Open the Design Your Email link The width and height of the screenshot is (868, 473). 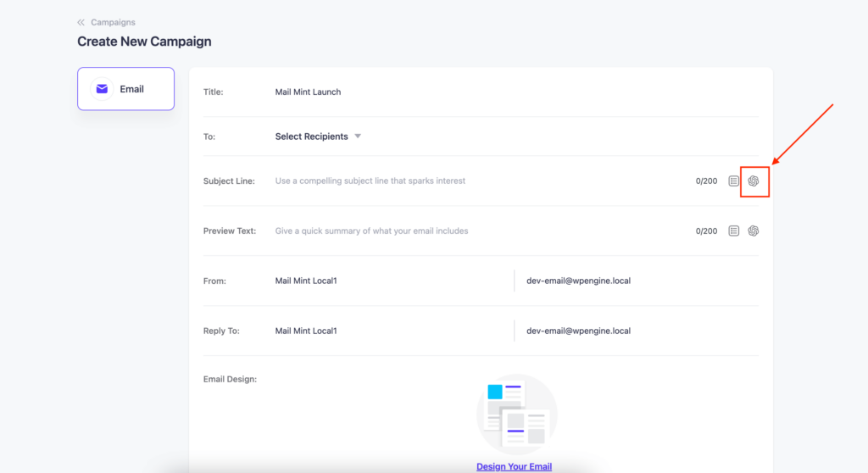[x=514, y=466]
